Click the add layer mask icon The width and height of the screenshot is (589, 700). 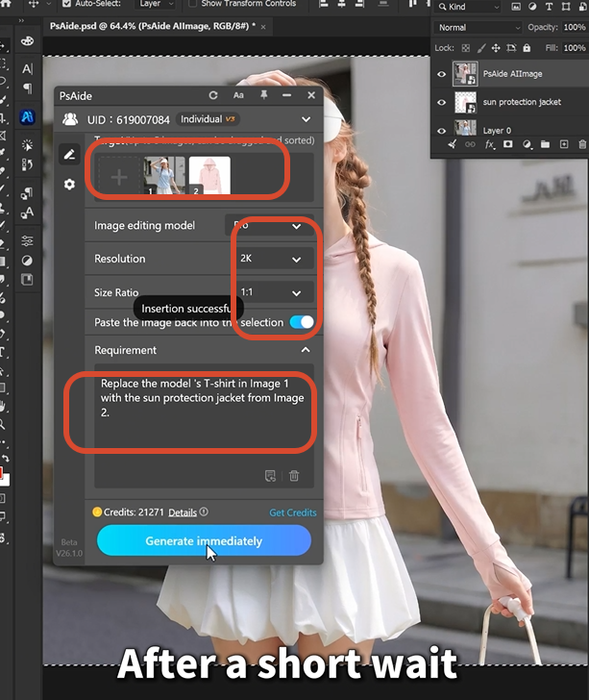[x=507, y=144]
